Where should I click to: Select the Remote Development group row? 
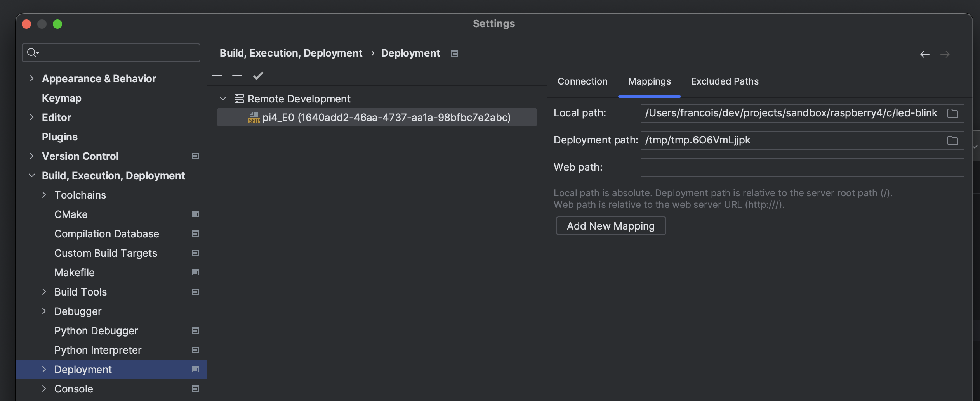point(299,99)
